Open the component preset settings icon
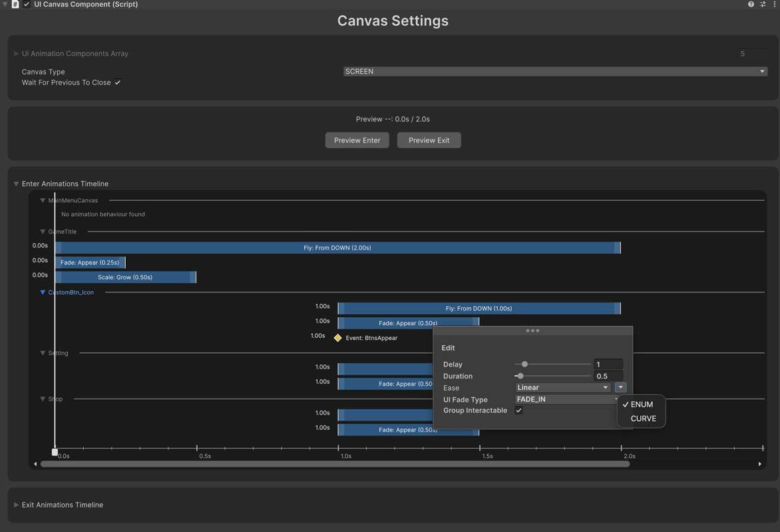780x532 pixels. pyautogui.click(x=763, y=4)
